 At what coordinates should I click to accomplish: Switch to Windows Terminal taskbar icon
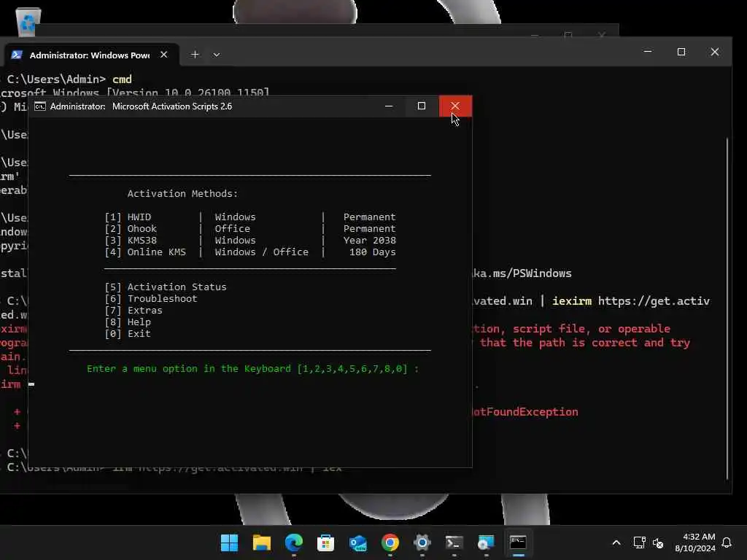pyautogui.click(x=454, y=542)
